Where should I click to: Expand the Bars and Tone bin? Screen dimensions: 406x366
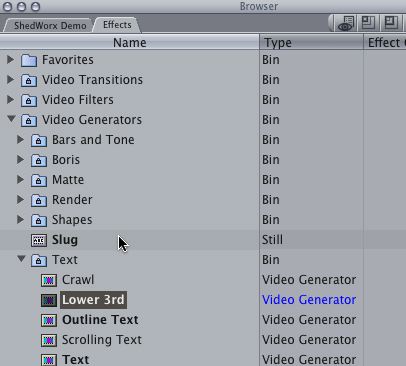[20, 140]
